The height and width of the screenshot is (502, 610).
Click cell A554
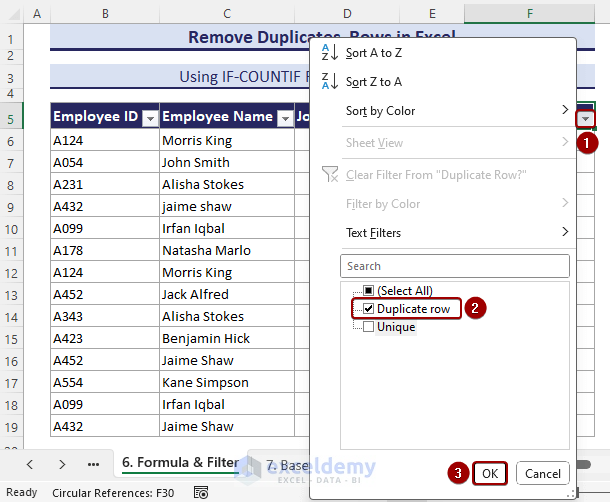pos(105,382)
